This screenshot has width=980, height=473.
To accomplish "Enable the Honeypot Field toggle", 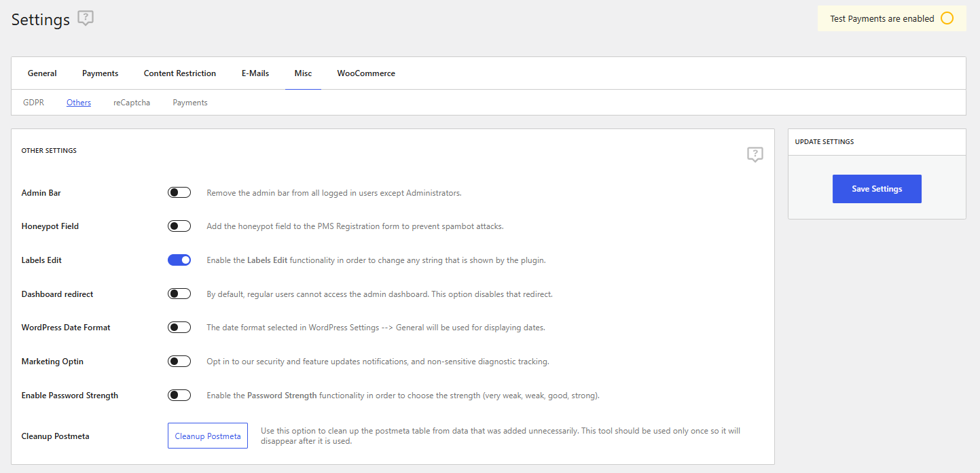I will (179, 226).
